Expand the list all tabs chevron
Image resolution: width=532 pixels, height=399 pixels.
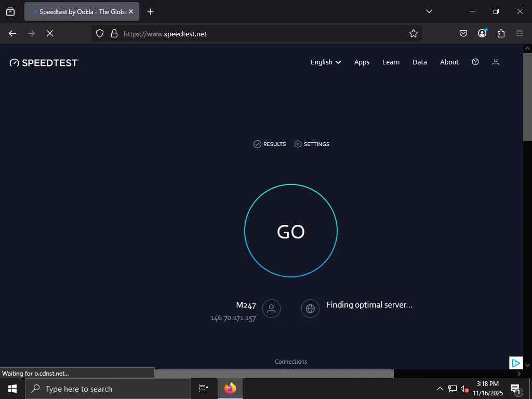(x=429, y=11)
